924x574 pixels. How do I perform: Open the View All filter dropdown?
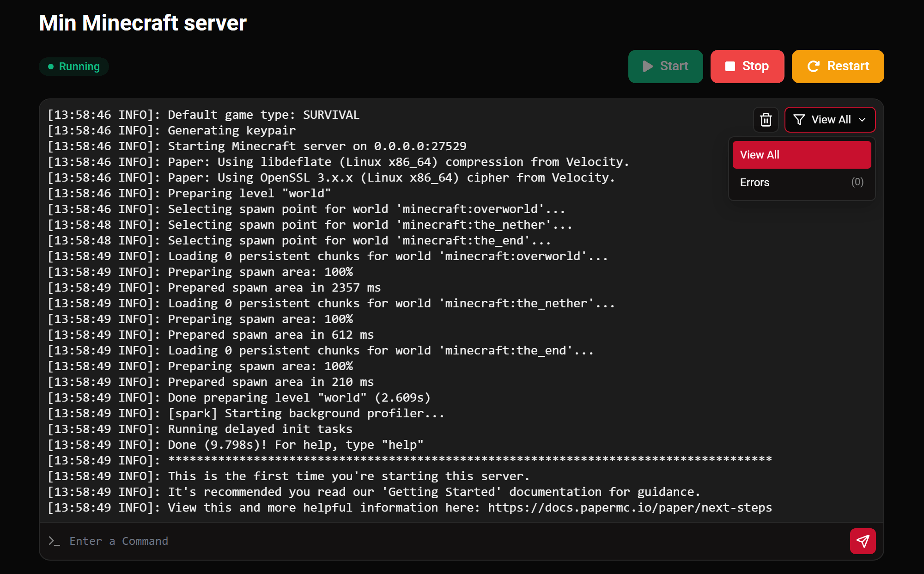[830, 120]
